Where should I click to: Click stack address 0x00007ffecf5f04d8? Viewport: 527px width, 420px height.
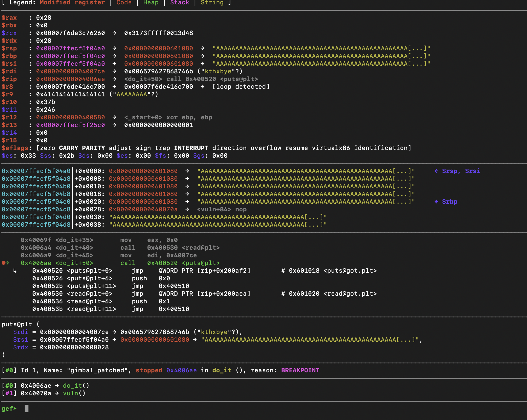coord(36,225)
